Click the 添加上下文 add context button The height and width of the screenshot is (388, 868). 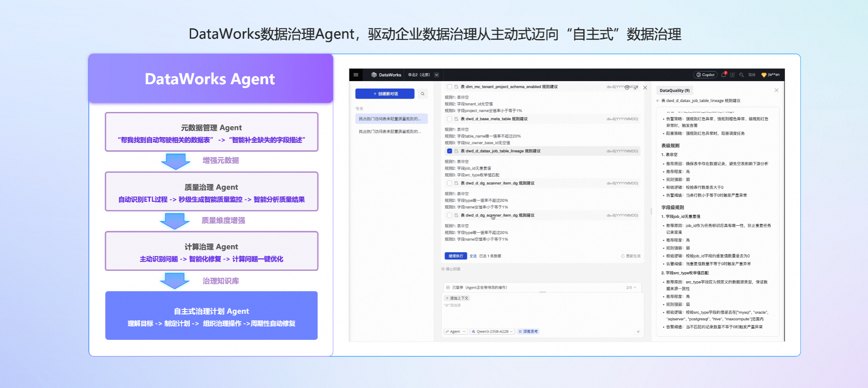(457, 298)
